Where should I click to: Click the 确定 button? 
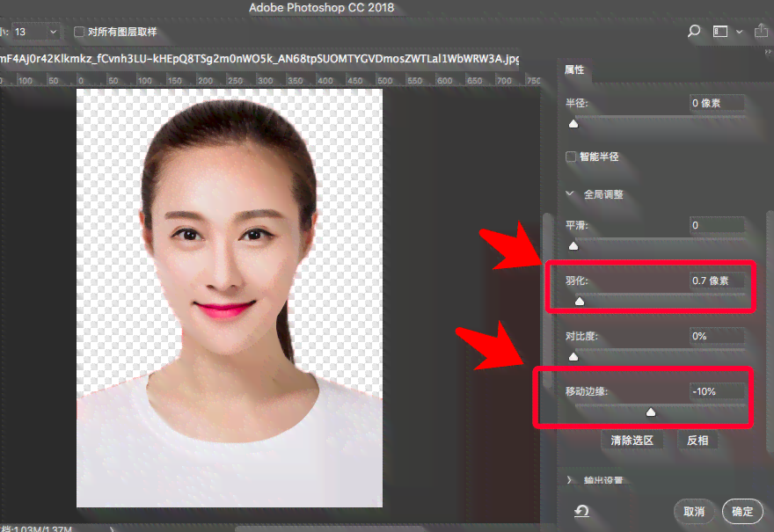(x=742, y=512)
